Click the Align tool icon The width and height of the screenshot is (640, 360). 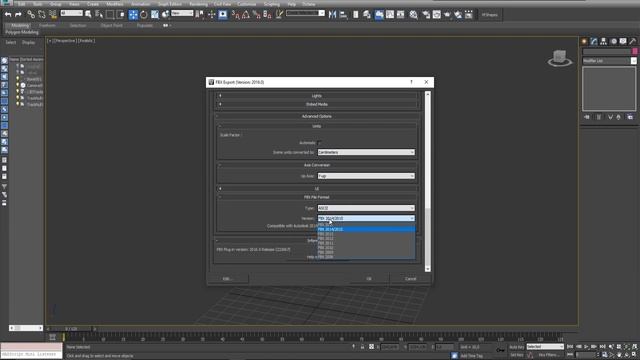point(344,15)
